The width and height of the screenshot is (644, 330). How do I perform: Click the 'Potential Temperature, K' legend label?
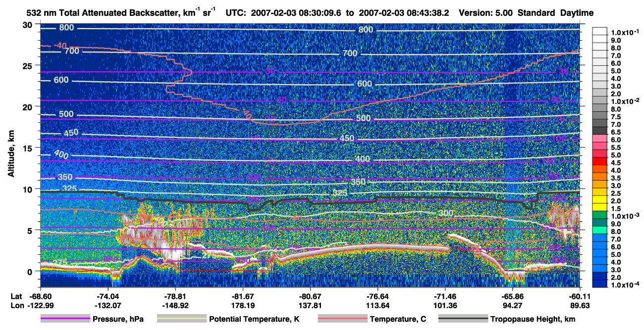pyautogui.click(x=254, y=319)
